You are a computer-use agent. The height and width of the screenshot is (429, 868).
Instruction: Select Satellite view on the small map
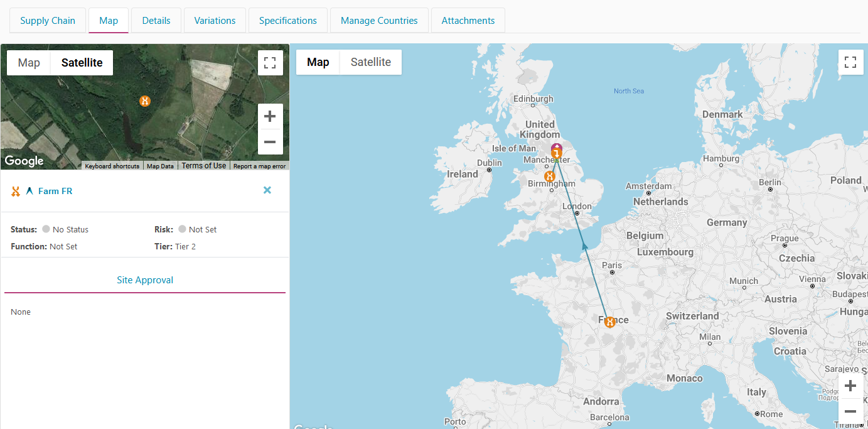click(x=82, y=63)
